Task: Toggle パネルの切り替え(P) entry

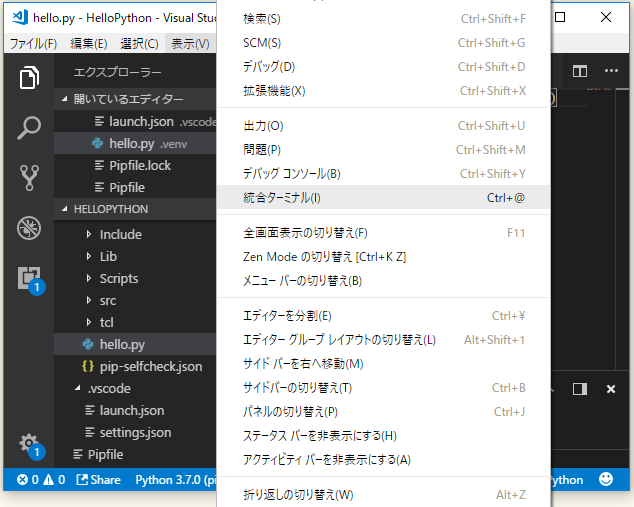Action: [x=383, y=412]
